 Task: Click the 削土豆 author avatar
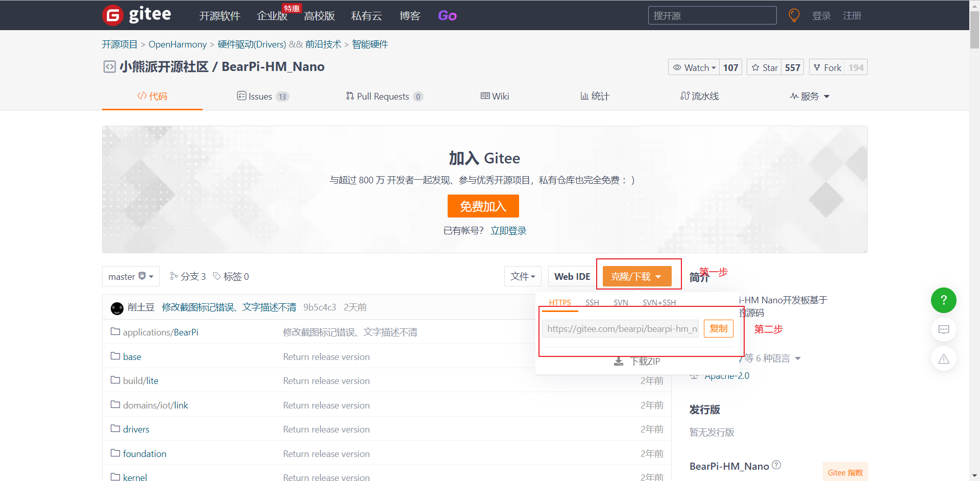(x=117, y=308)
